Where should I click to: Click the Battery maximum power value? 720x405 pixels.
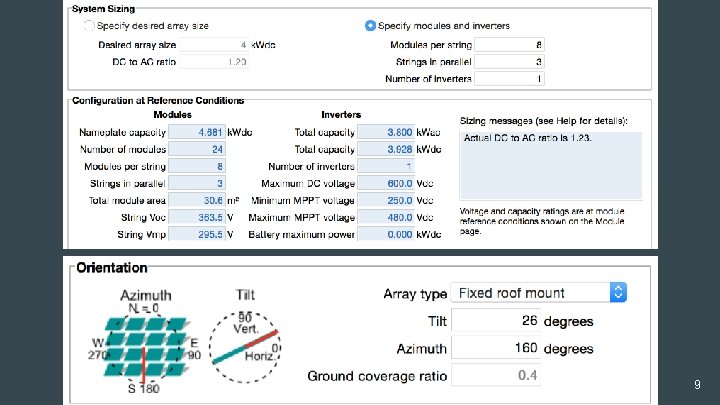click(385, 234)
